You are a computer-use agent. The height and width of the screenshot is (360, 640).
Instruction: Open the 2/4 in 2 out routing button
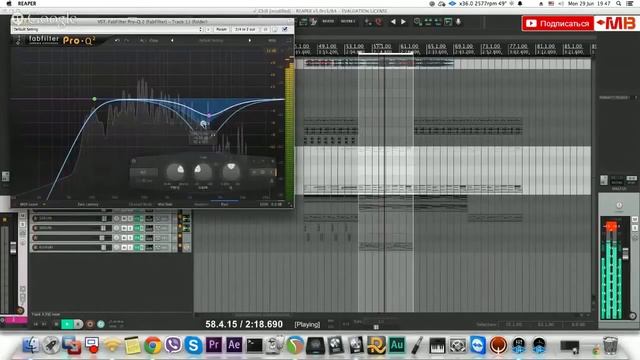245,29
